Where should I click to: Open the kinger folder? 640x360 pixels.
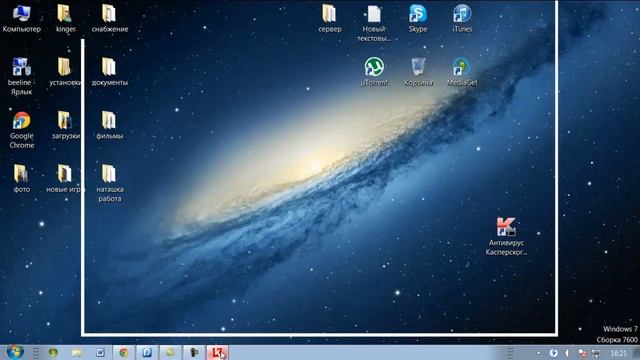65,18
